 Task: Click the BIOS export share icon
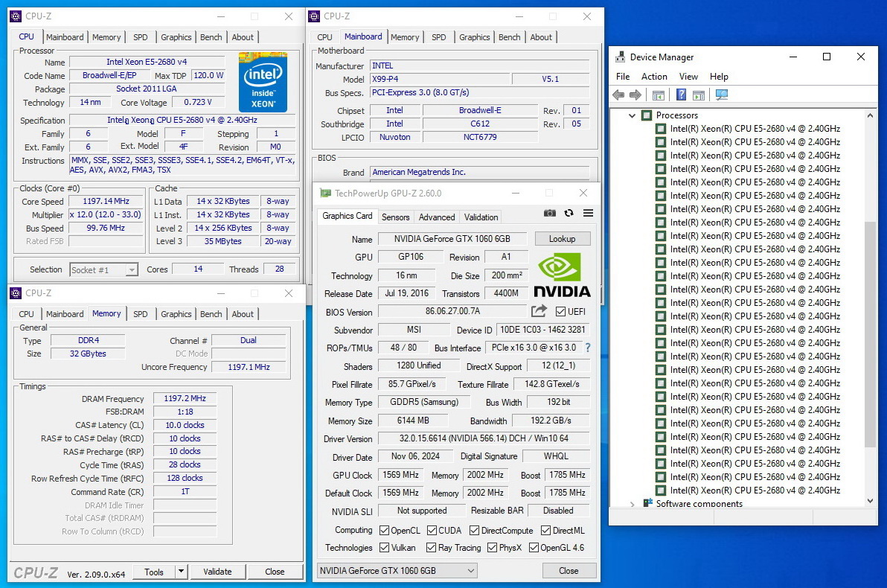(x=539, y=311)
